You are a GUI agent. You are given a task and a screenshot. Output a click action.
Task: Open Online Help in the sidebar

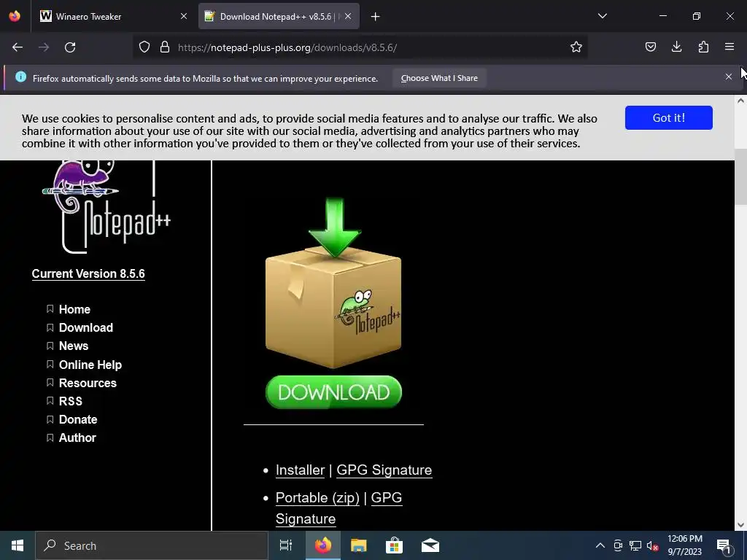coord(90,365)
